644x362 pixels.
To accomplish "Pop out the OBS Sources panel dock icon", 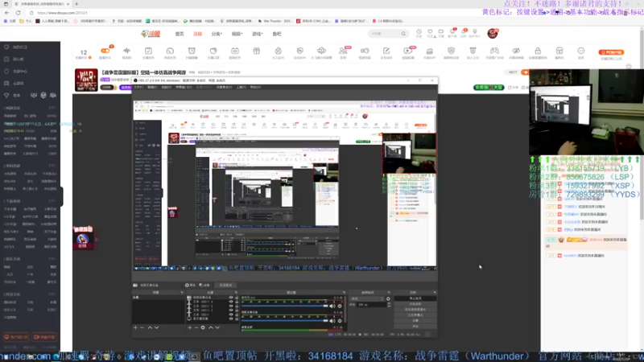I will [236, 293].
